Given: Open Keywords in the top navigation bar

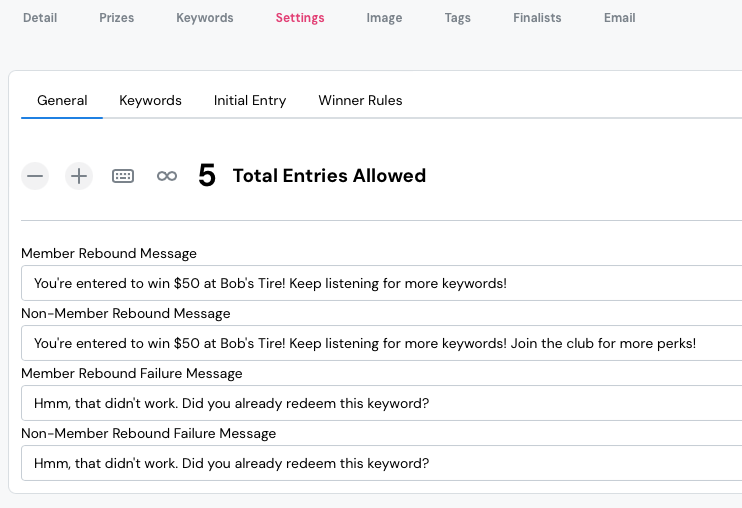Looking at the screenshot, I should [204, 18].
